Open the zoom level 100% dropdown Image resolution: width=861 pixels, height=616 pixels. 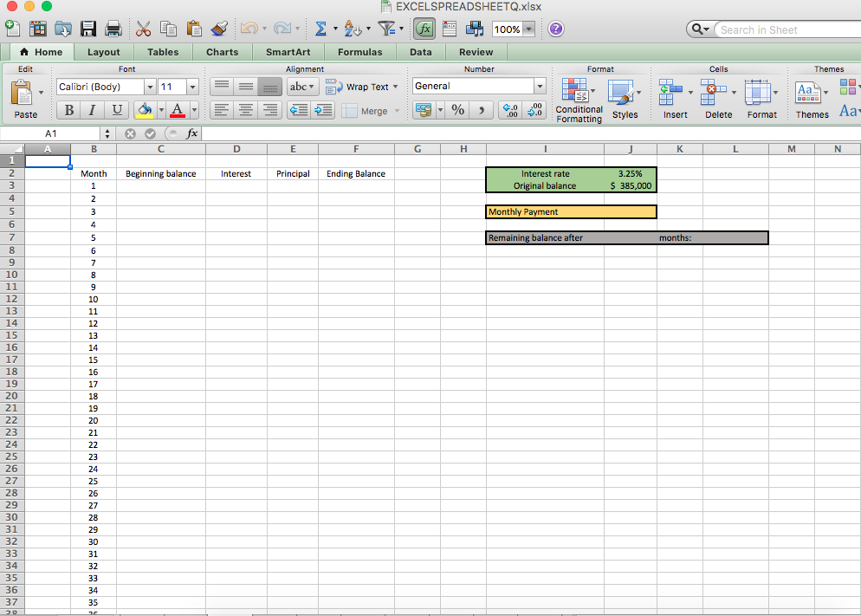click(529, 29)
